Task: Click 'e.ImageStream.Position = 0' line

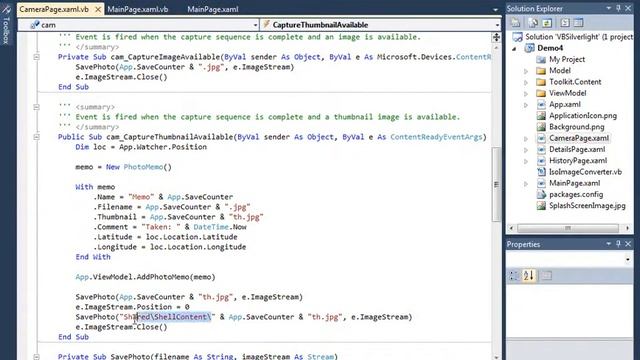Action: (132, 307)
